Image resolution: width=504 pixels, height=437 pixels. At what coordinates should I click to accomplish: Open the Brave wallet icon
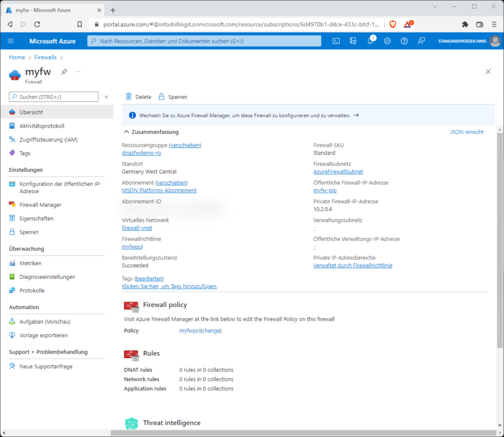tap(479, 24)
